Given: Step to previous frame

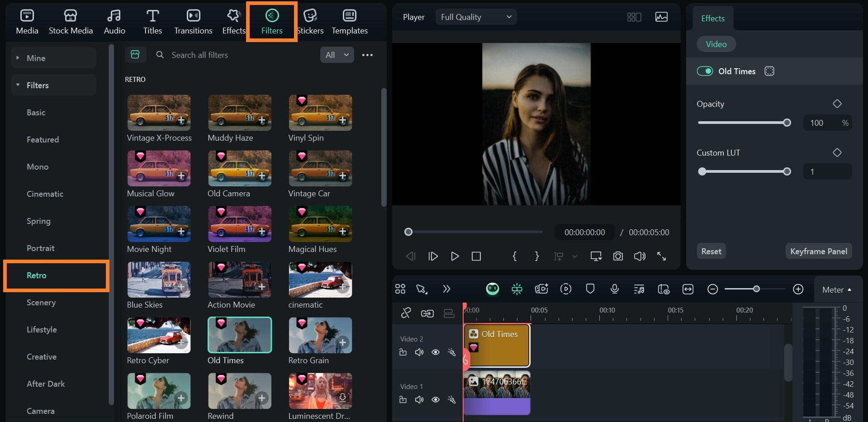Looking at the screenshot, I should (411, 256).
